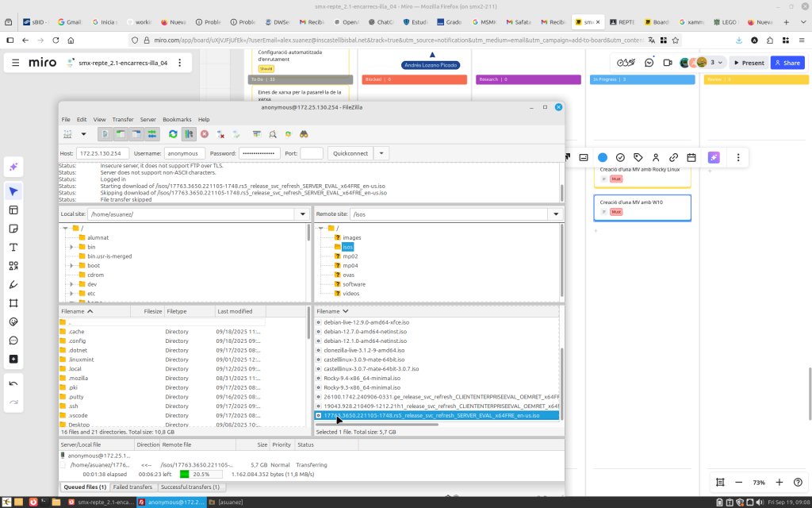Select the Miro text tool

coord(13,247)
